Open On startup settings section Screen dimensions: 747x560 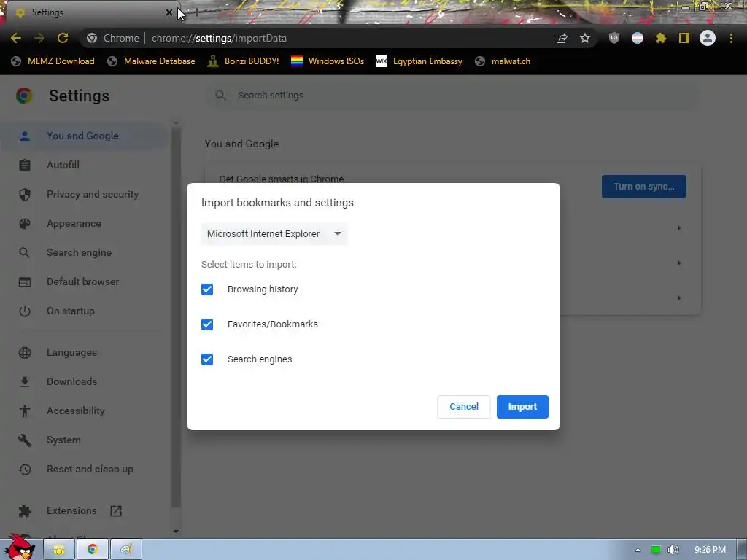pos(71,311)
